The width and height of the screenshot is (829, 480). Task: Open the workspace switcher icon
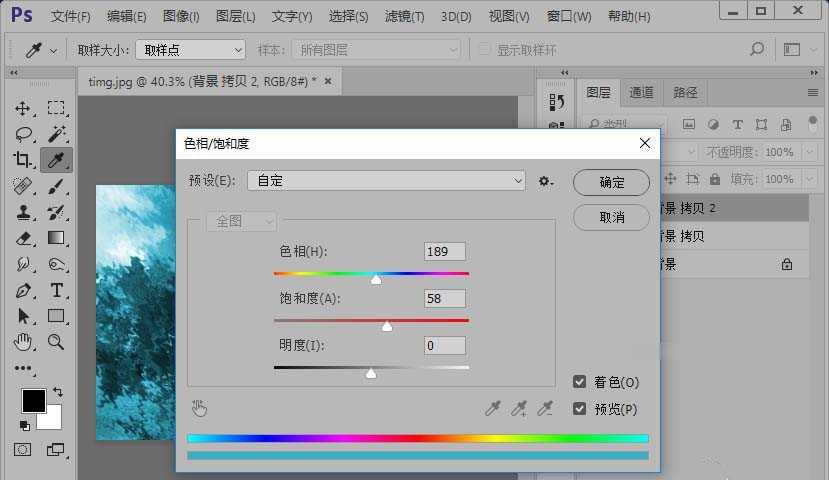791,50
